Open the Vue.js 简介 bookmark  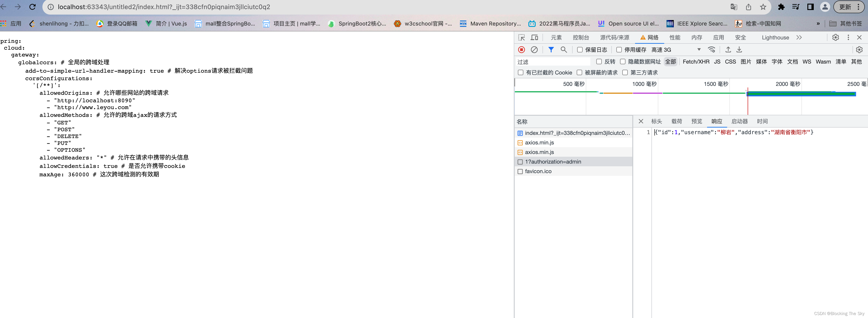pos(166,24)
